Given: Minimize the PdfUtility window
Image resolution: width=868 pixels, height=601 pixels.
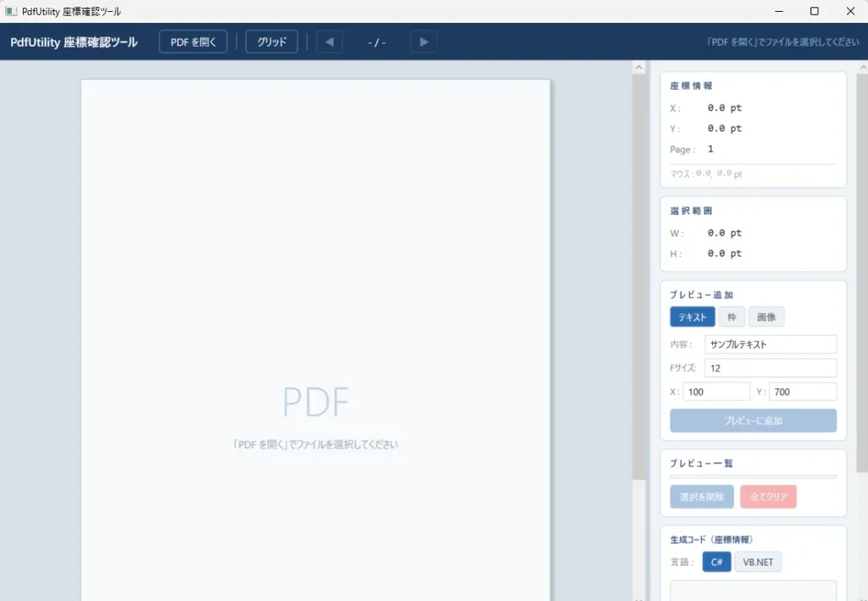Looking at the screenshot, I should pos(779,11).
